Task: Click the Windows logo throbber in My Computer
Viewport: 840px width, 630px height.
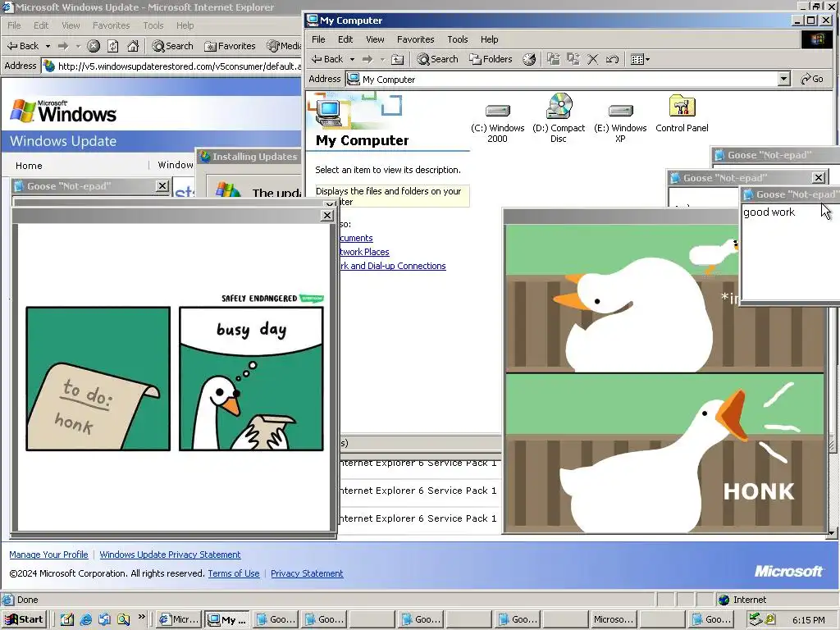Action: (817, 39)
